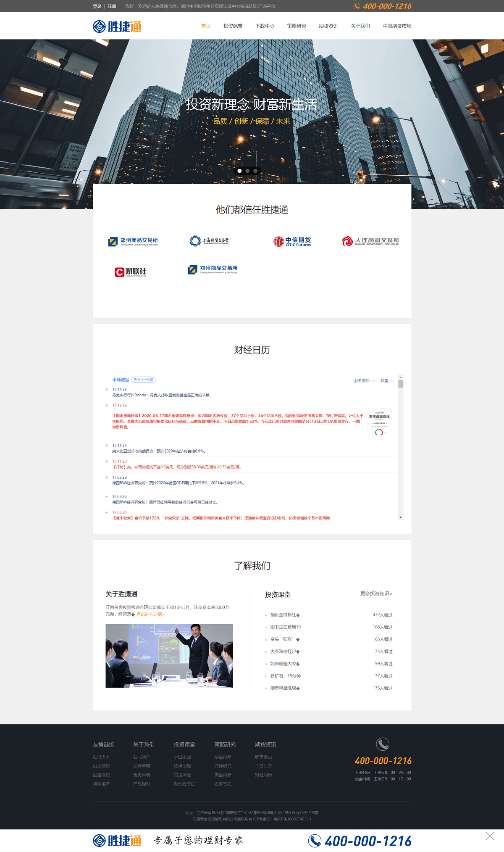Viewport: 504px width, 852px height.
Task: Click the first 郑州商品交易所 logo in top row
Action: [x=133, y=242]
